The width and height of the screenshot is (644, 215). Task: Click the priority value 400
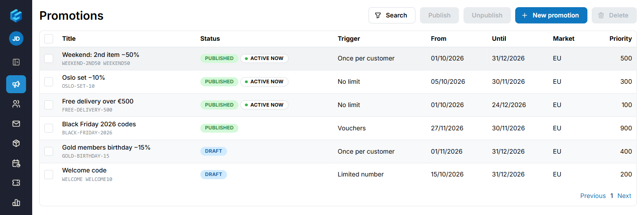click(x=626, y=151)
